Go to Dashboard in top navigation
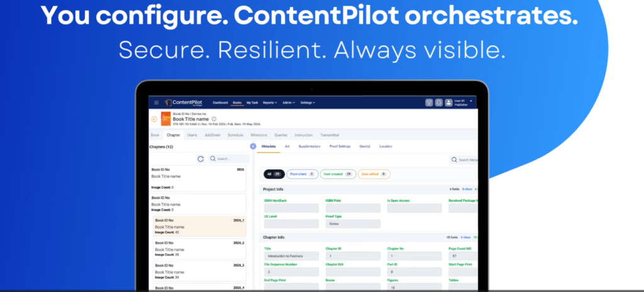Image resolution: width=644 pixels, height=292 pixels. [220, 102]
